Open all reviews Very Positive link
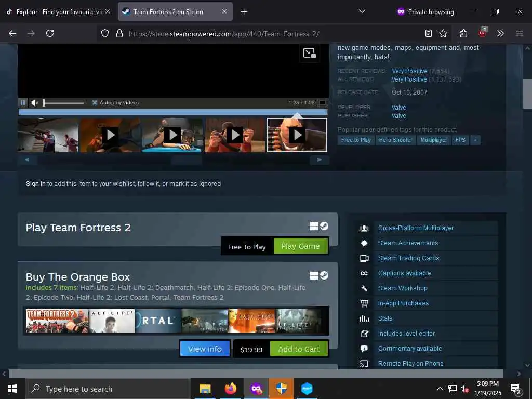Screen dimensions: 532x399 tap(409, 79)
